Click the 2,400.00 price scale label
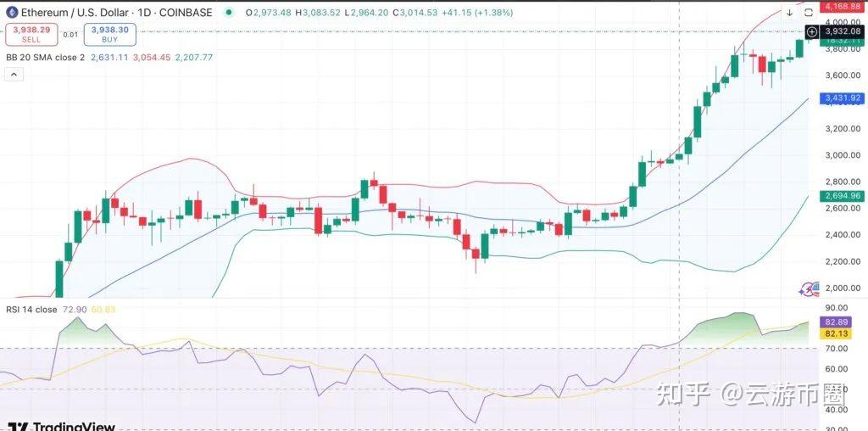This screenshot has width=868, height=431. click(843, 235)
